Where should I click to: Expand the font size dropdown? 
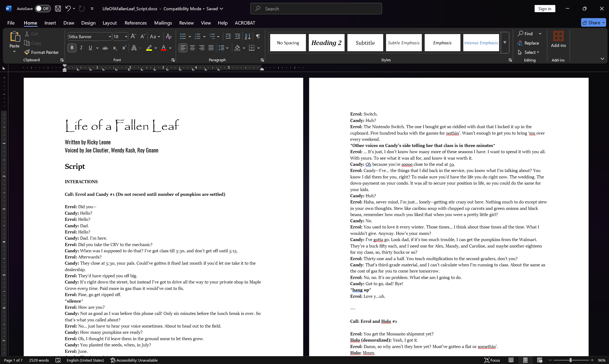pyautogui.click(x=126, y=36)
